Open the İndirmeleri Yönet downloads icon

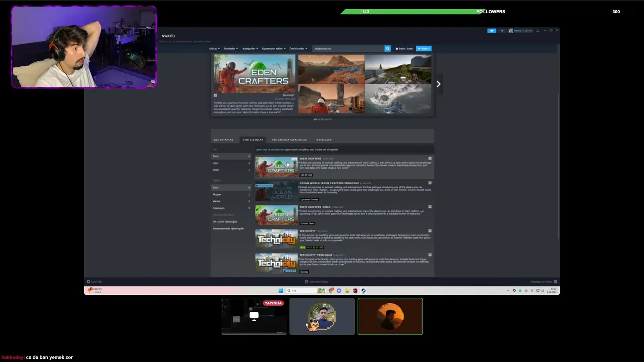point(307,282)
